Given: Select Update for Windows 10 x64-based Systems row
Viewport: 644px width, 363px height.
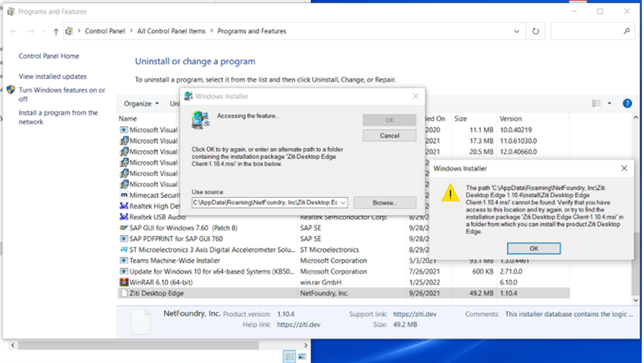Looking at the screenshot, I should point(343,271).
